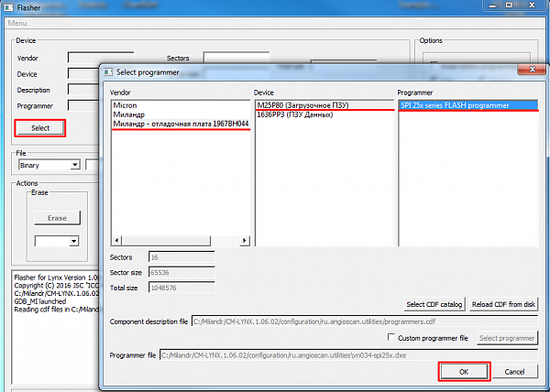Open the Menu item in Flasher

point(17,23)
